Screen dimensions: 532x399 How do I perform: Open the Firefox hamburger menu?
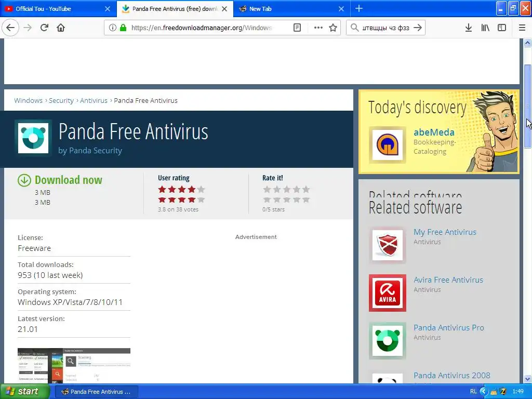pos(522,28)
